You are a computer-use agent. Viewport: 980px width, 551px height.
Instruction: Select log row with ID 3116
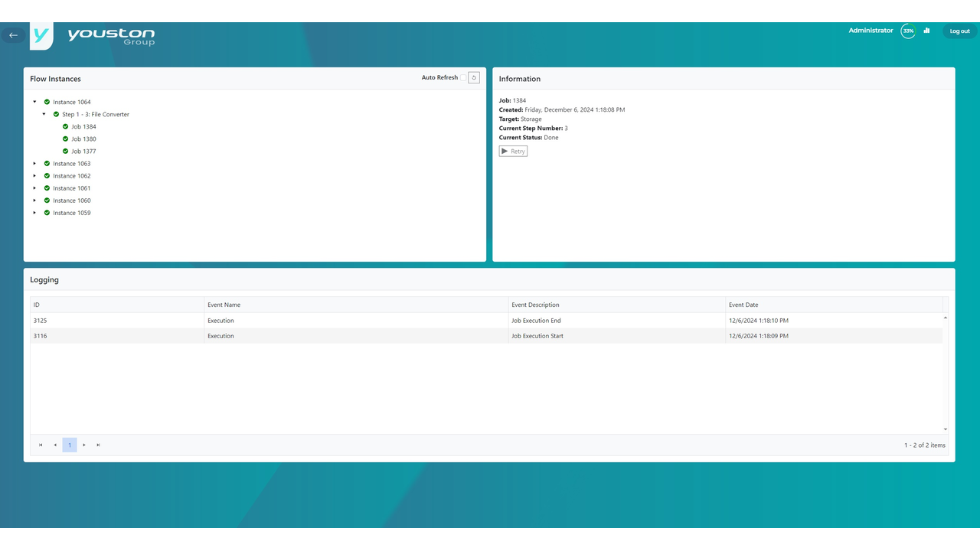coord(486,336)
